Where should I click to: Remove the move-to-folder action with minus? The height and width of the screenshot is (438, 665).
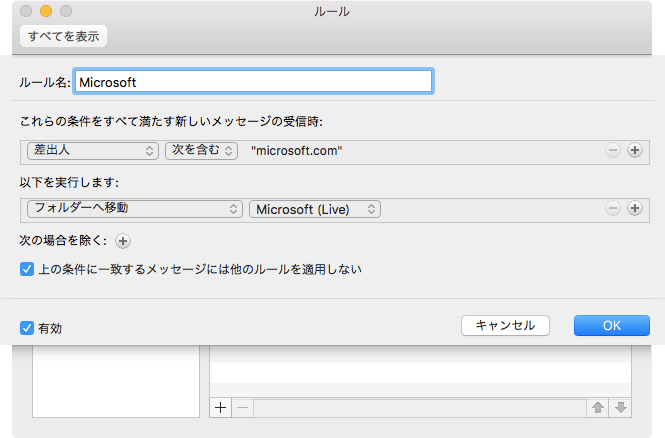(x=613, y=208)
